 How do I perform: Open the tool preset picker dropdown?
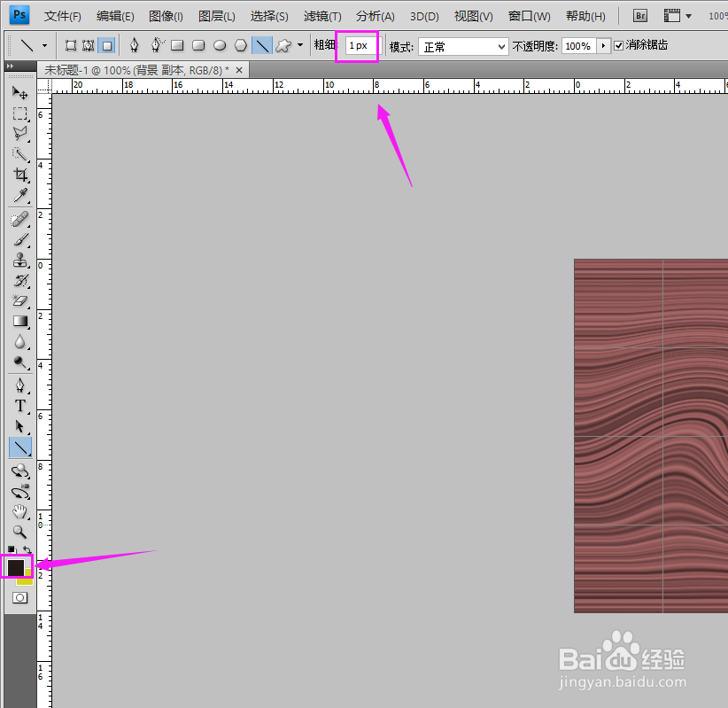[x=44, y=45]
